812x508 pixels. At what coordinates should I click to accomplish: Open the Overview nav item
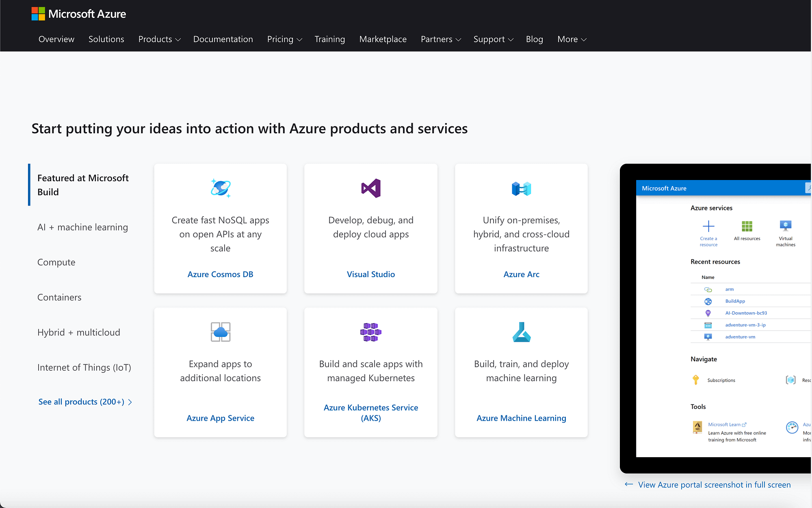tap(56, 39)
